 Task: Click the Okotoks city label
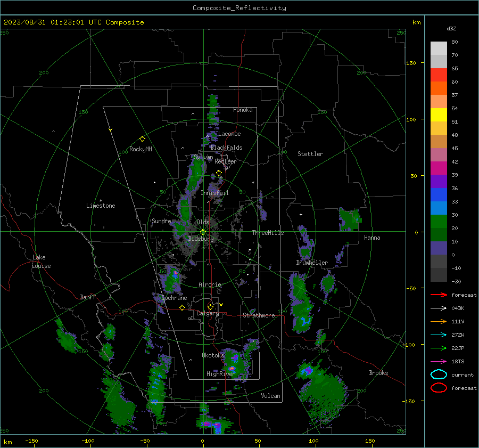tap(213, 355)
